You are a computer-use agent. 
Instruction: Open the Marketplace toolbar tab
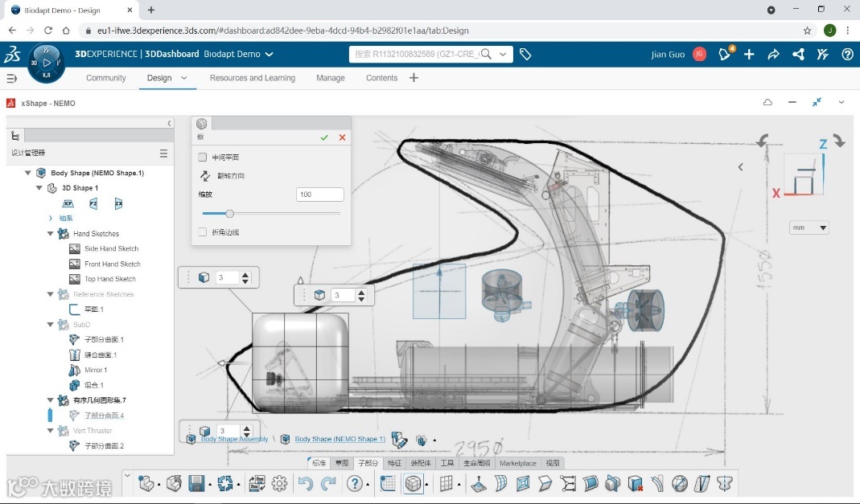pos(518,463)
